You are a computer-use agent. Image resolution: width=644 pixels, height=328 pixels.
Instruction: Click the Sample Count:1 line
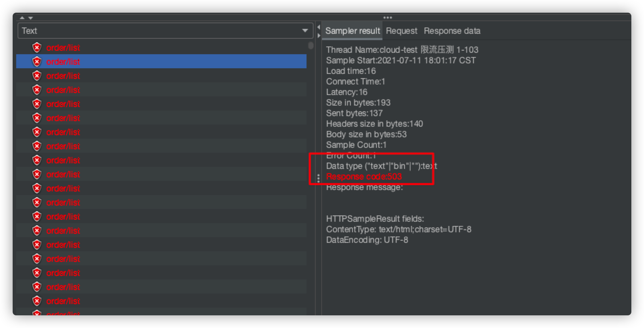(356, 145)
